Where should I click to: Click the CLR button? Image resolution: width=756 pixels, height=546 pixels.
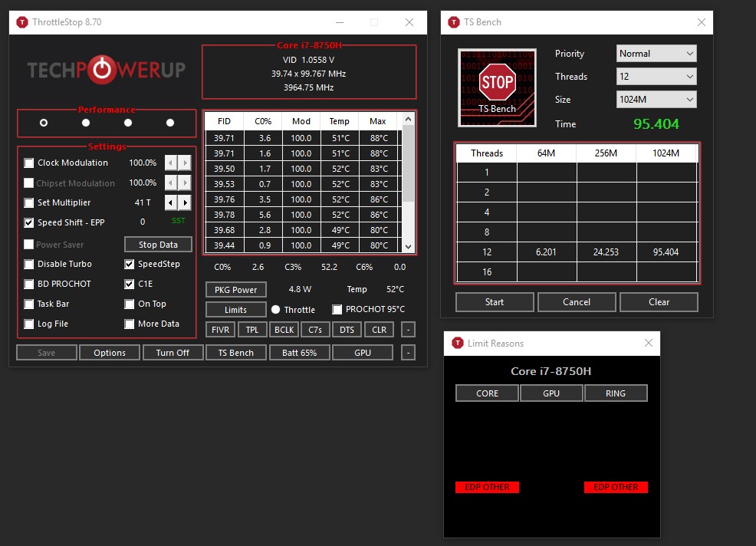click(x=379, y=330)
